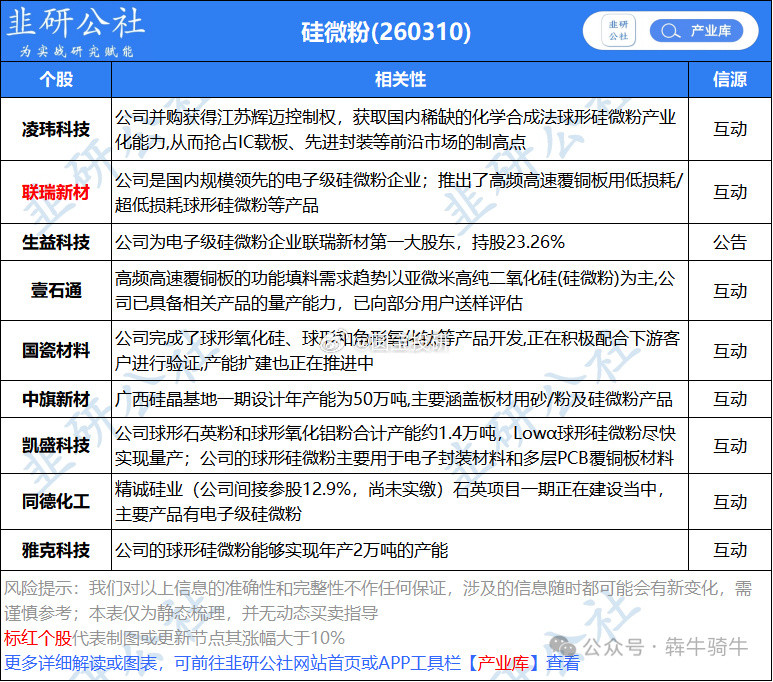Click the blue 更多详细解读或图表 footer line
Screen dimensions: 773x682
coord(291,663)
